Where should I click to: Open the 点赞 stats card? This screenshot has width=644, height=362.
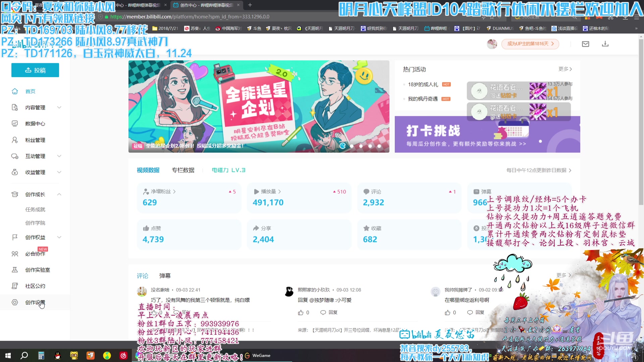[189, 234]
